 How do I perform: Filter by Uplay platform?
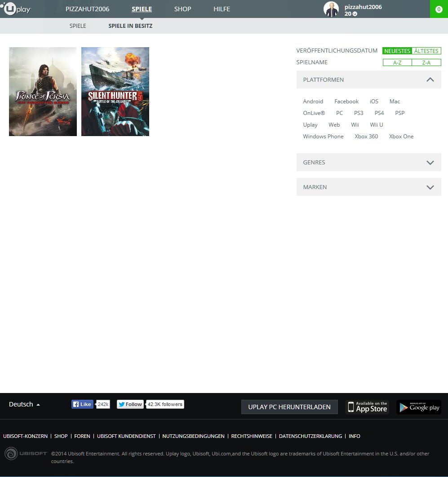310,125
